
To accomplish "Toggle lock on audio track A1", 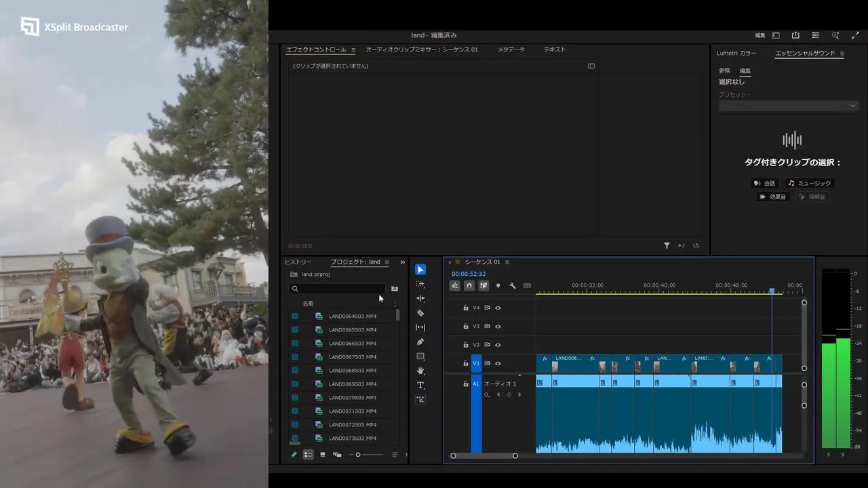I will (x=466, y=384).
